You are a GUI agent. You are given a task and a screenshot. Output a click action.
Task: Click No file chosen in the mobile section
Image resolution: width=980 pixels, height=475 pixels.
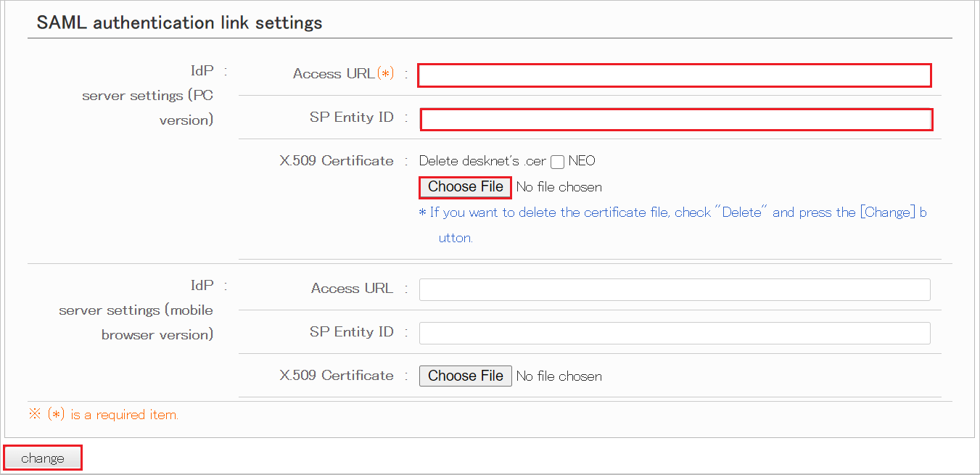click(x=559, y=376)
